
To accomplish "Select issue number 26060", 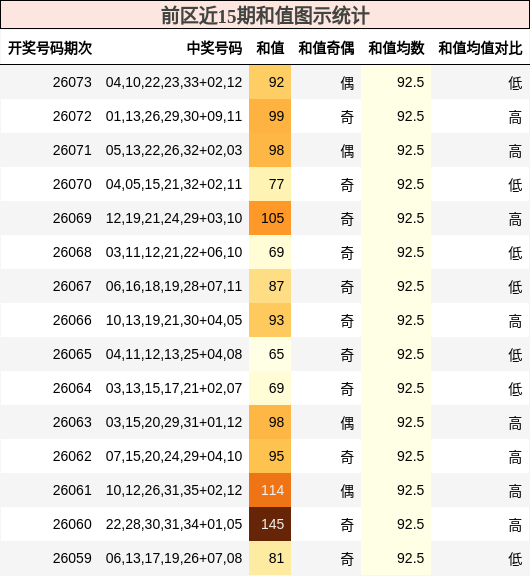I will [x=72, y=524].
